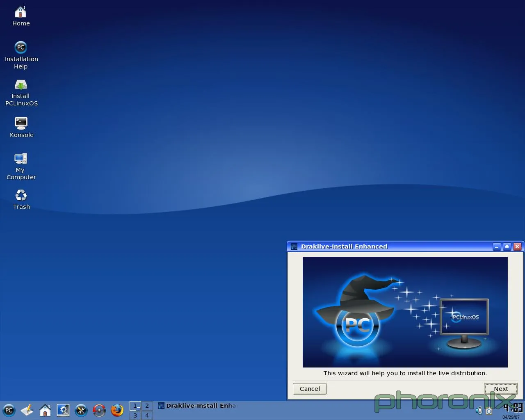Viewport: 525px width, 420px height.
Task: Launch the Install PCLinuxOS desktop icon
Action: (21, 93)
